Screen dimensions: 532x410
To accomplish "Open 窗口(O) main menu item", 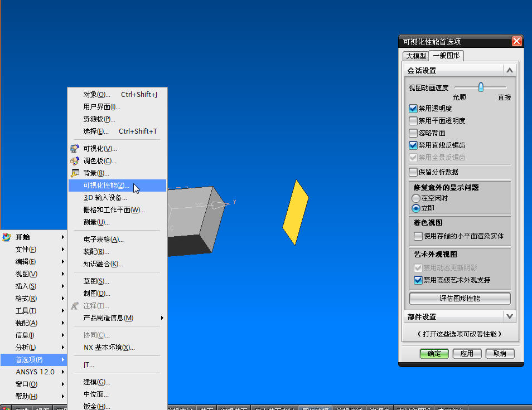I will (33, 384).
